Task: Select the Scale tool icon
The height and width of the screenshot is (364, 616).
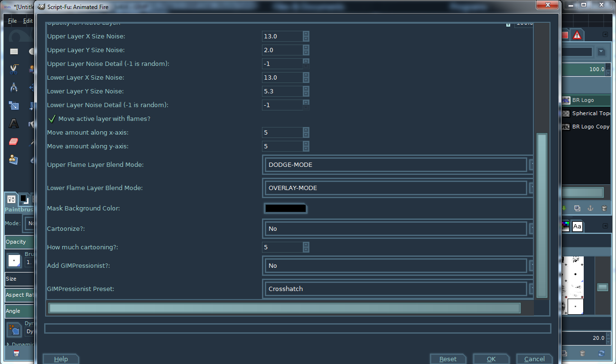Action: pos(14,106)
